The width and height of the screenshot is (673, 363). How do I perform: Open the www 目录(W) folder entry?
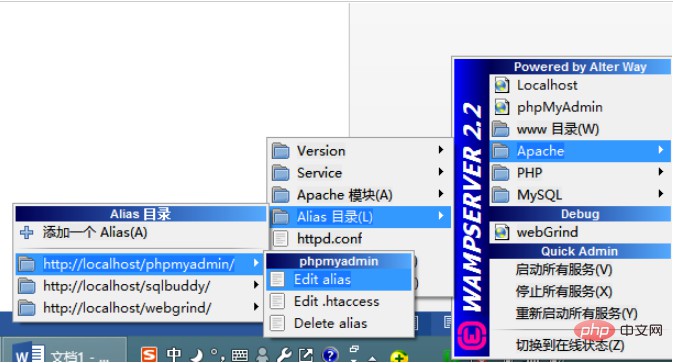point(580,129)
